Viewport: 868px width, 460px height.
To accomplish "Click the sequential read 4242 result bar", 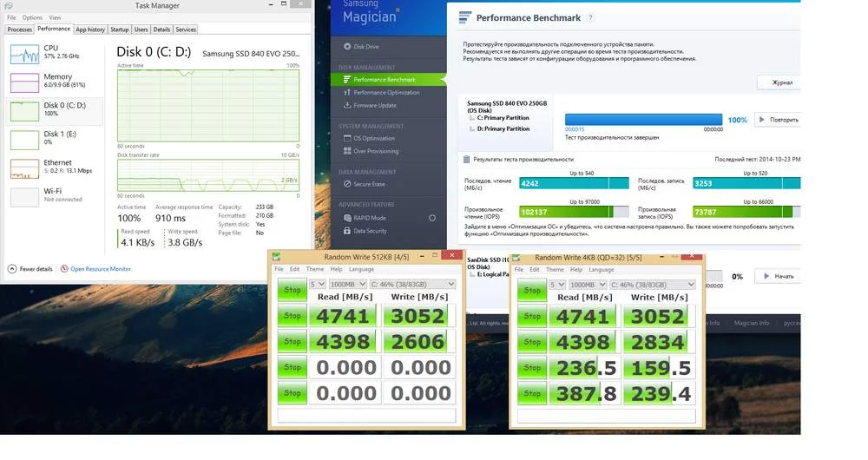I will coord(574,183).
